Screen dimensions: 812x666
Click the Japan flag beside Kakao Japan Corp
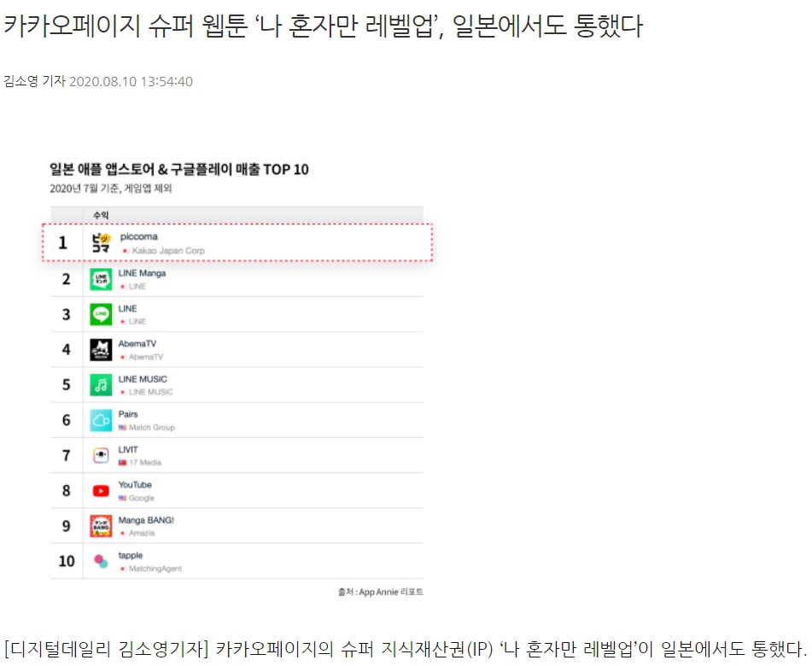click(x=125, y=251)
